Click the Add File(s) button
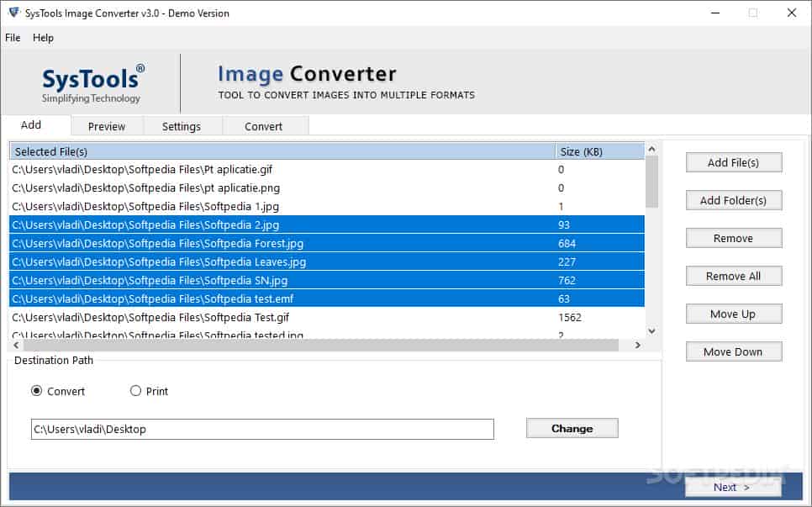Screen dimensions: 812x507 733,162
